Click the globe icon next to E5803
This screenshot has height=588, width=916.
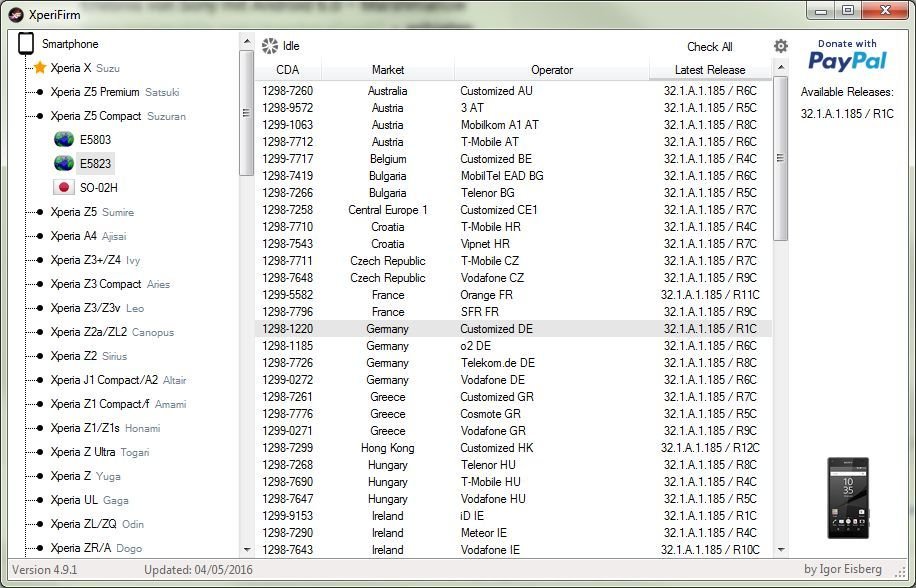(64, 140)
